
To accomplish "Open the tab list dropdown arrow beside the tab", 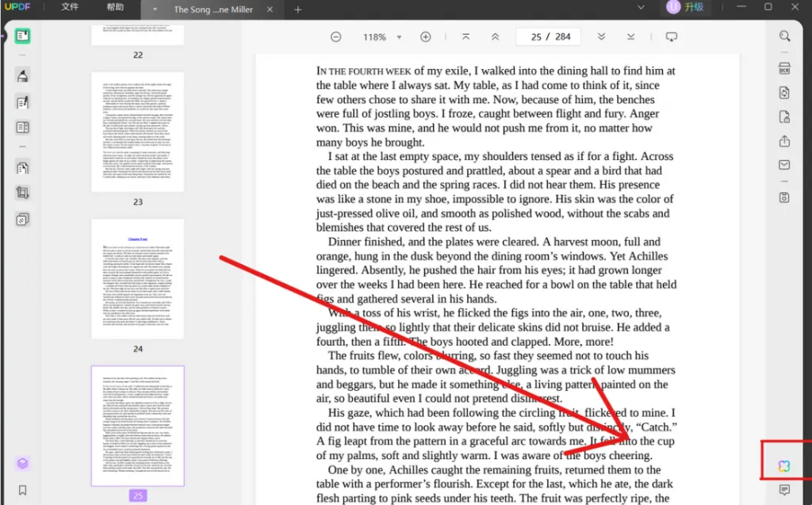I will [155, 10].
